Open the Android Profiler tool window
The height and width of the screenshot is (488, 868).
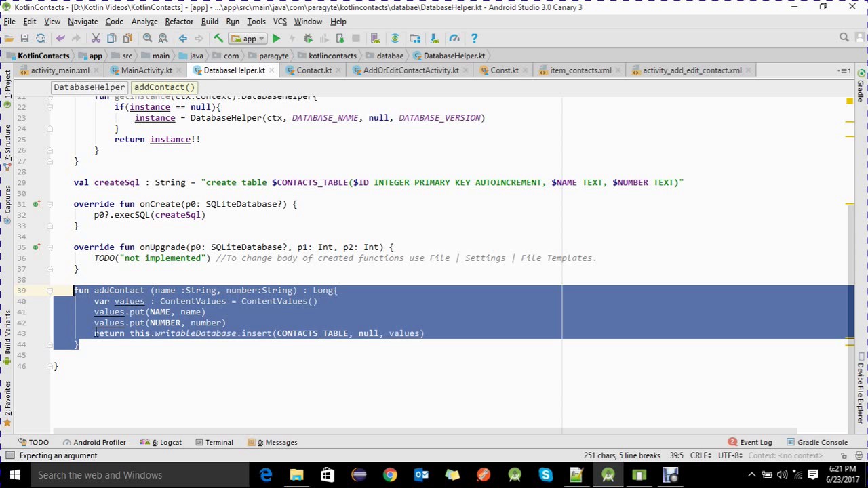(x=94, y=443)
